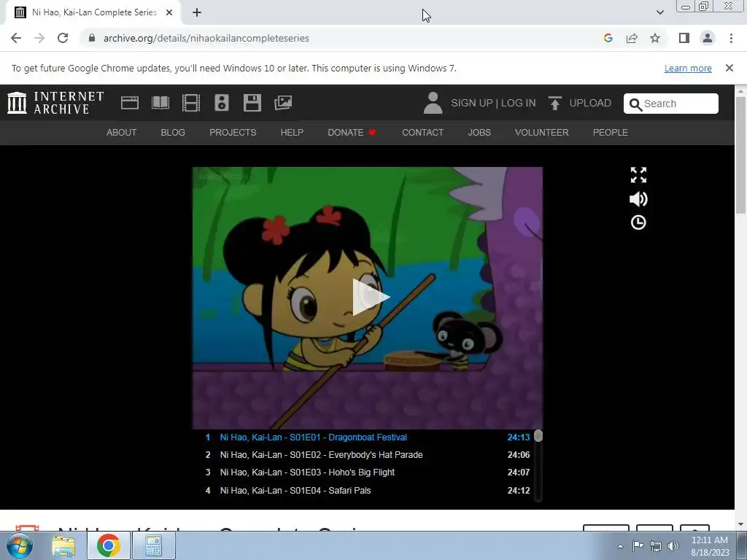The image size is (747, 560).
Task: Open the CONTACT menu item
Action: click(x=422, y=133)
